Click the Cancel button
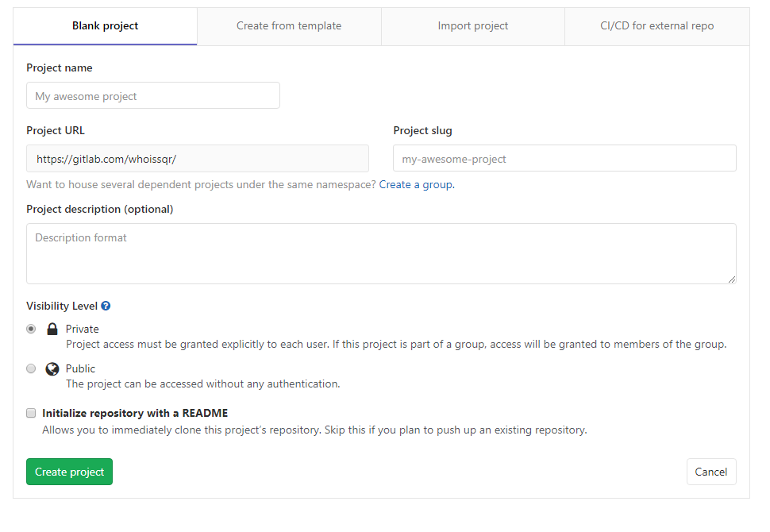770x532 pixels. pyautogui.click(x=711, y=472)
